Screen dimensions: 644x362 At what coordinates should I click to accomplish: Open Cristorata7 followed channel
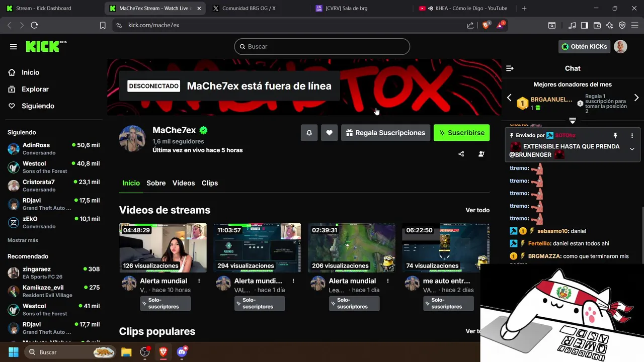(x=53, y=186)
